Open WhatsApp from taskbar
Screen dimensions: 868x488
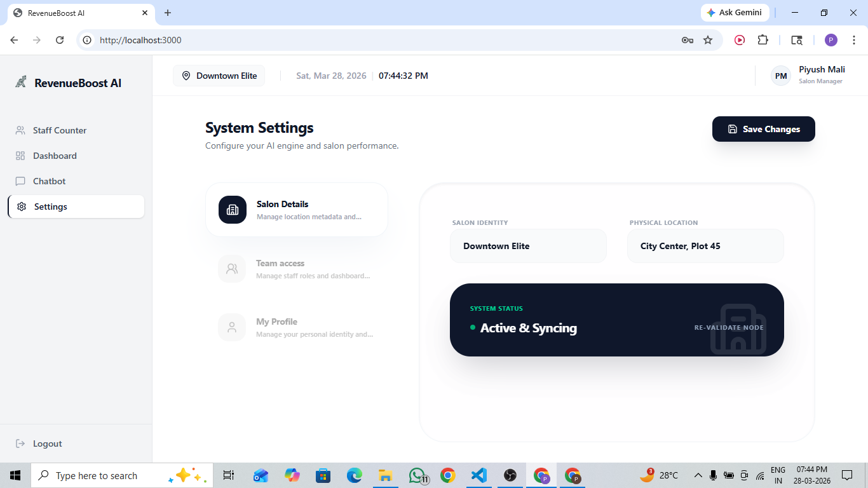click(x=417, y=475)
